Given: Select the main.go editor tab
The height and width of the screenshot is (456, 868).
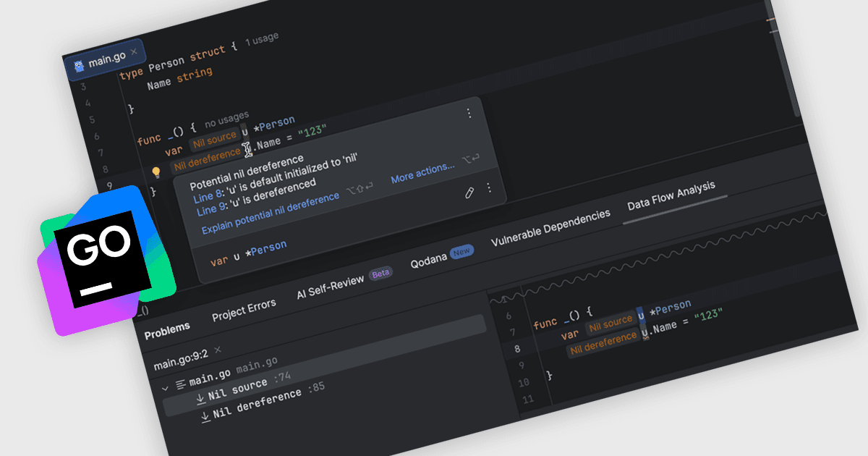Looking at the screenshot, I should [x=108, y=59].
